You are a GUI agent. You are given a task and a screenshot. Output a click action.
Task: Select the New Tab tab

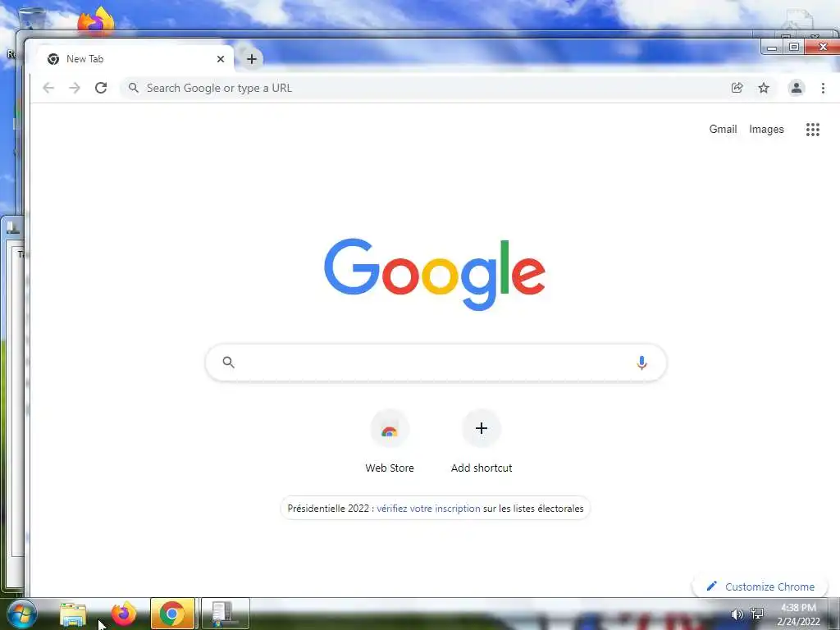point(134,59)
